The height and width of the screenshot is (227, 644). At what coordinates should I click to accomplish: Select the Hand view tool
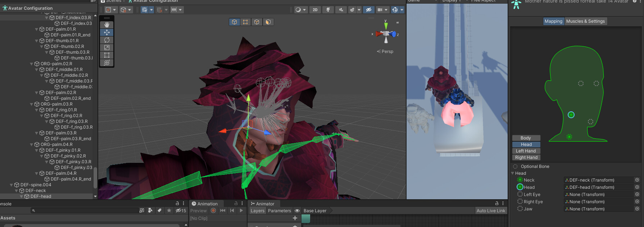[107, 25]
